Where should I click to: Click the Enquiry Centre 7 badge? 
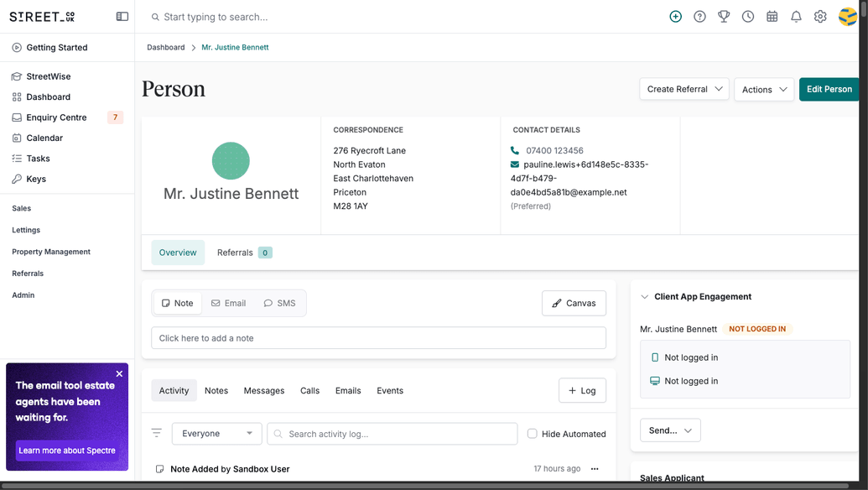pos(115,117)
